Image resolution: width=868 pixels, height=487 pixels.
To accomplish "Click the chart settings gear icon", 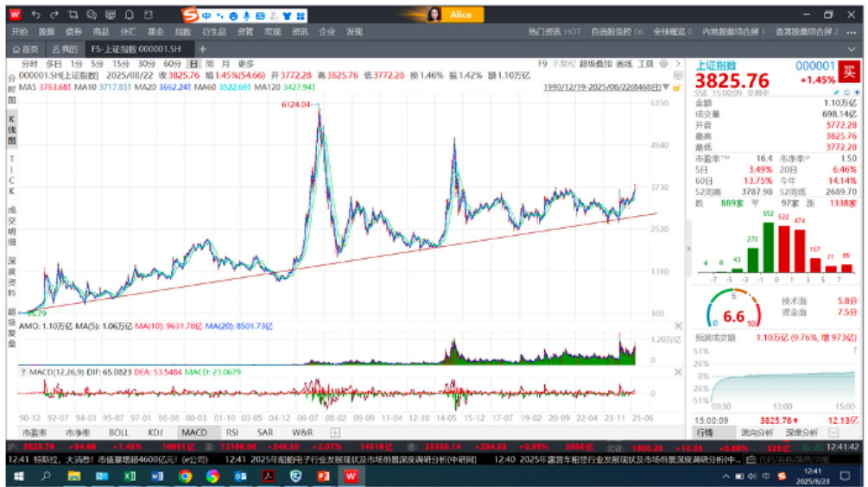I will 664,63.
